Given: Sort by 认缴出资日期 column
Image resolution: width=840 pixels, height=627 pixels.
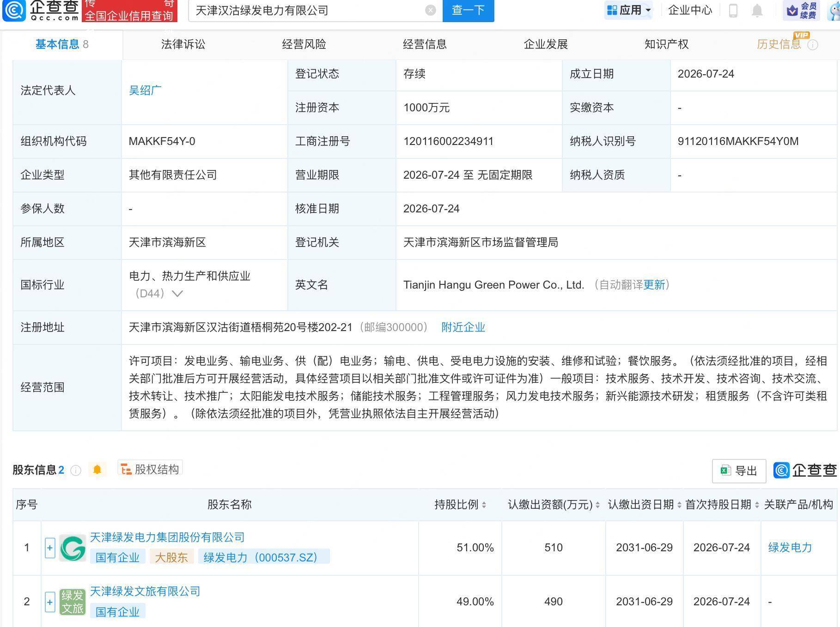Looking at the screenshot, I should tap(679, 505).
